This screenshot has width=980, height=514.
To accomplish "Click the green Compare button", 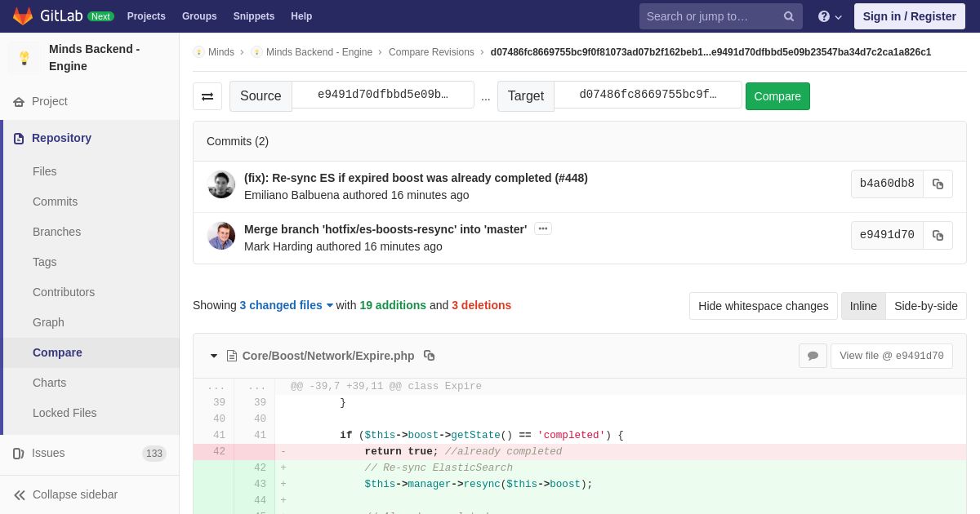I will tap(777, 96).
